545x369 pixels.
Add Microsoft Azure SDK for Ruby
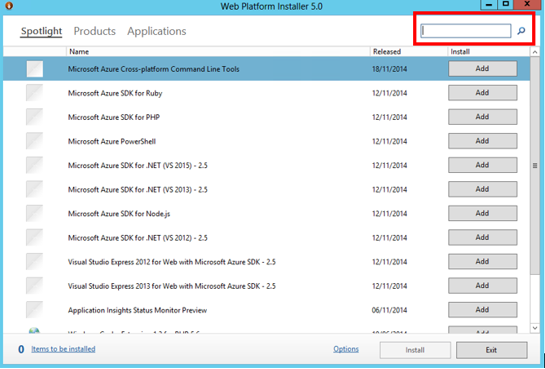482,93
